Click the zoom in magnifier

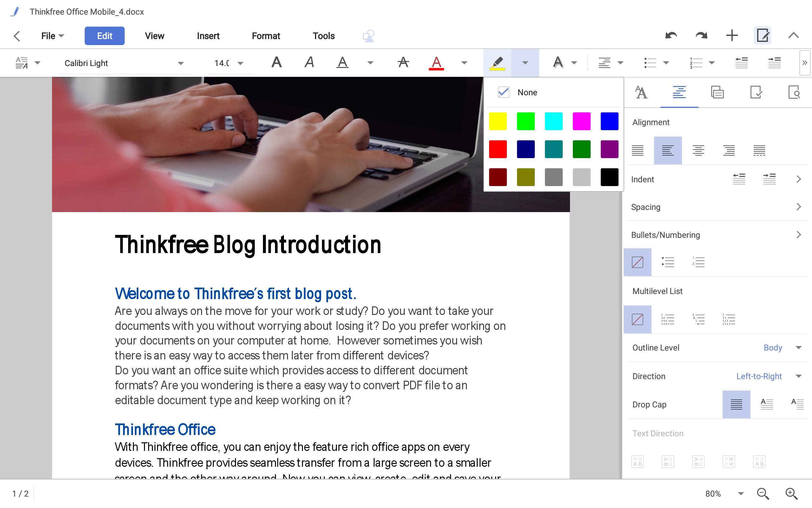point(791,493)
